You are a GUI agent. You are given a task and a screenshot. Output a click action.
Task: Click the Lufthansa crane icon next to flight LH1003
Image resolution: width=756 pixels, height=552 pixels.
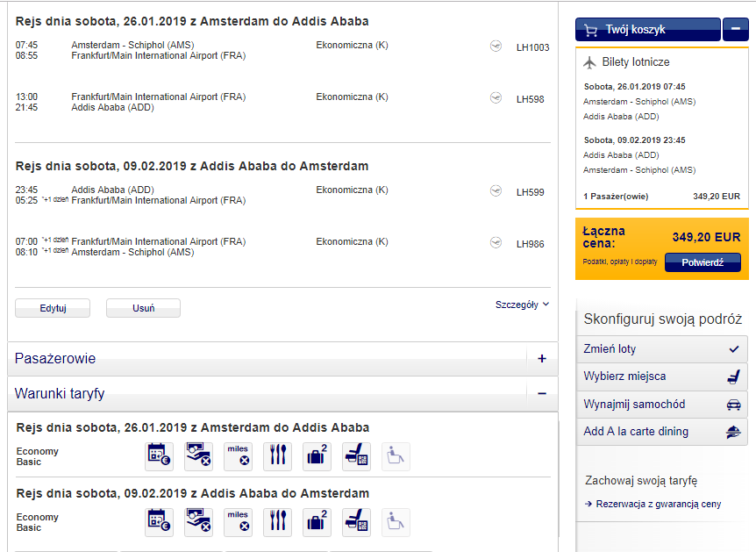(x=496, y=47)
